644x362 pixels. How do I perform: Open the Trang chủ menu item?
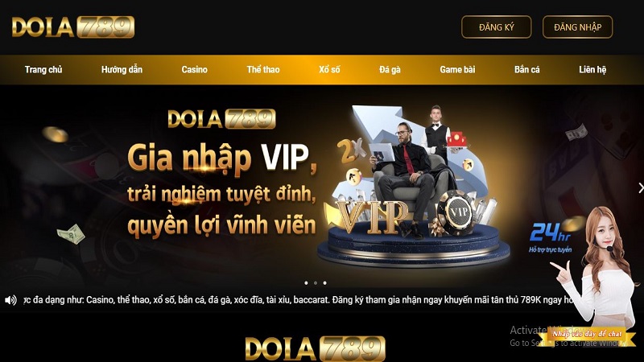pyautogui.click(x=43, y=69)
